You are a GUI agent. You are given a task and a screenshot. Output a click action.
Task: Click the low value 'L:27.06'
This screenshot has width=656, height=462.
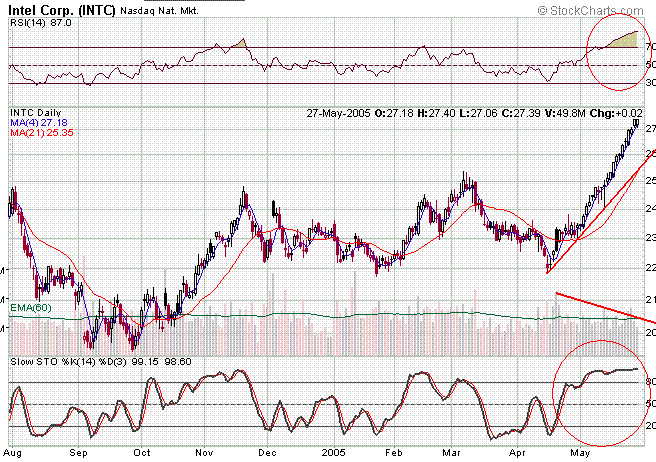tap(479, 113)
